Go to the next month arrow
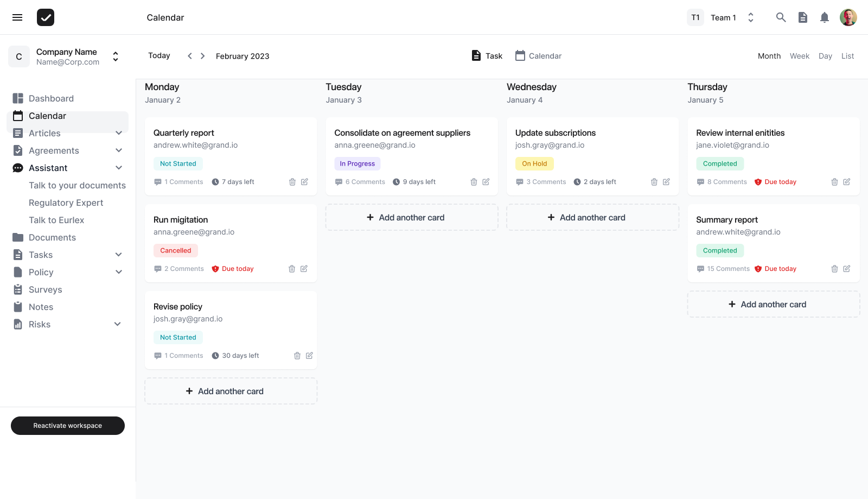The width and height of the screenshot is (868, 499). [x=203, y=56]
